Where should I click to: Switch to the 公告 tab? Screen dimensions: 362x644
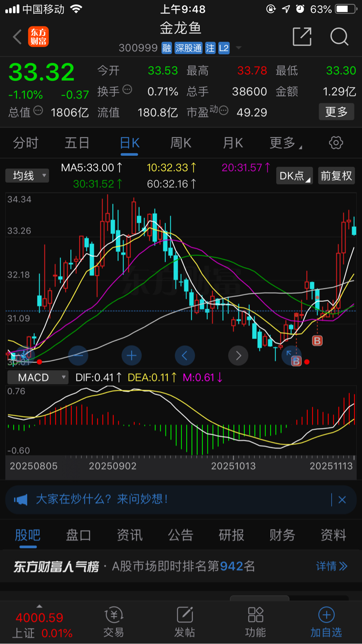click(x=181, y=535)
